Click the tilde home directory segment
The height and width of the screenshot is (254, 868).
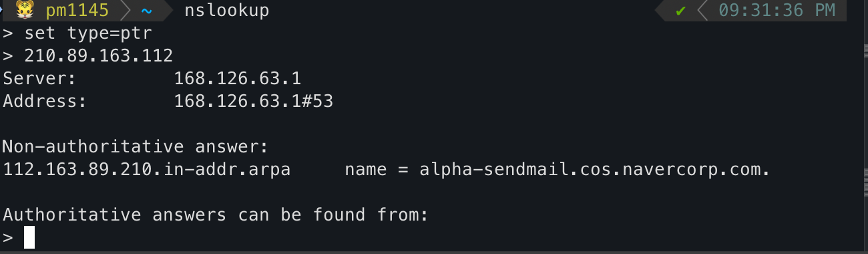click(147, 11)
